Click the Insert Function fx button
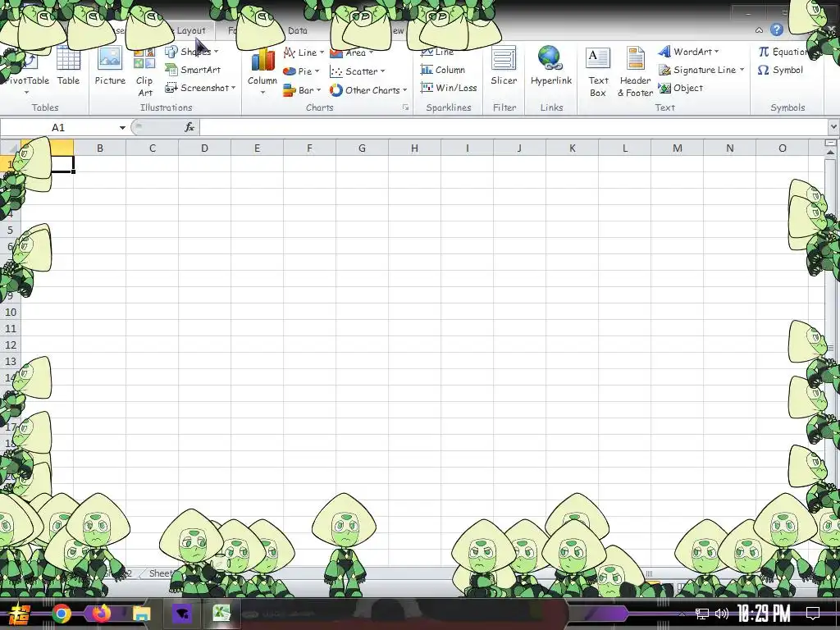This screenshot has width=840, height=630. pos(189,127)
